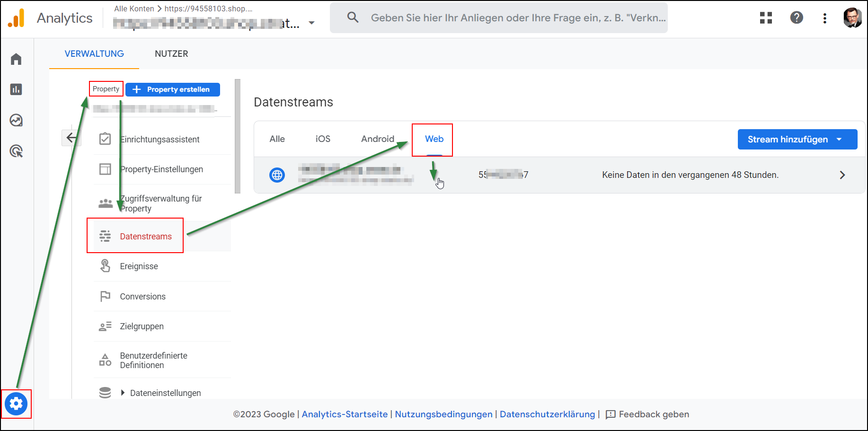Screen dimensions: 868x431
Task: Select Datenstreams in the property menu
Action: [146, 237]
